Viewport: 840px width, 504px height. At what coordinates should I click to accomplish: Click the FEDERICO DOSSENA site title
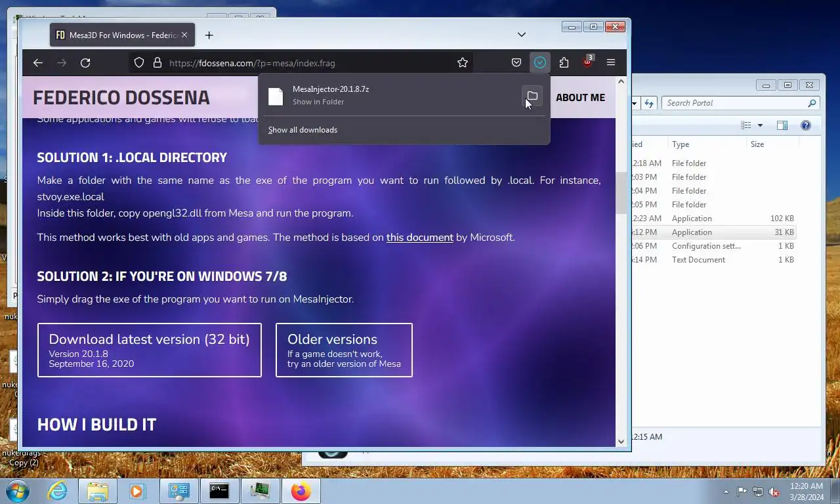(x=121, y=98)
